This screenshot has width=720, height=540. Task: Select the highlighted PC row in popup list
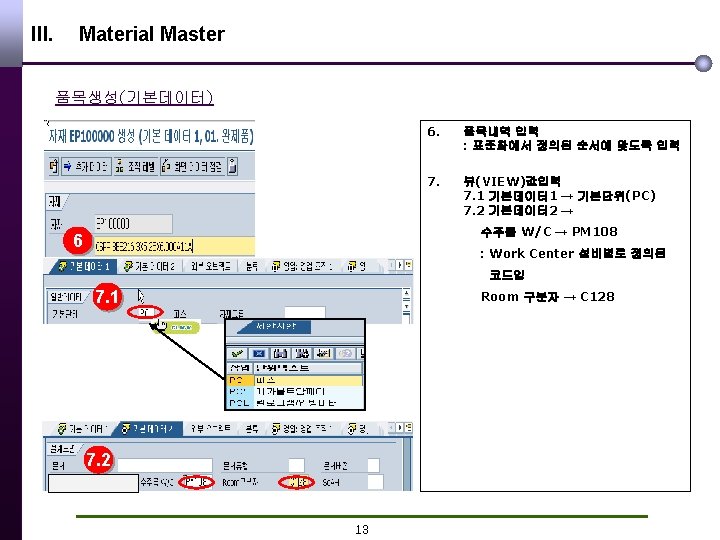295,380
